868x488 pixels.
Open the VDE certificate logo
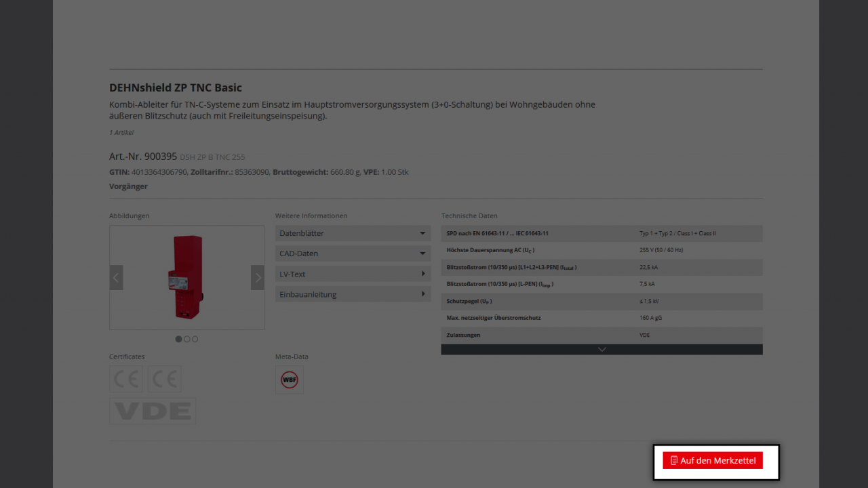coord(153,411)
